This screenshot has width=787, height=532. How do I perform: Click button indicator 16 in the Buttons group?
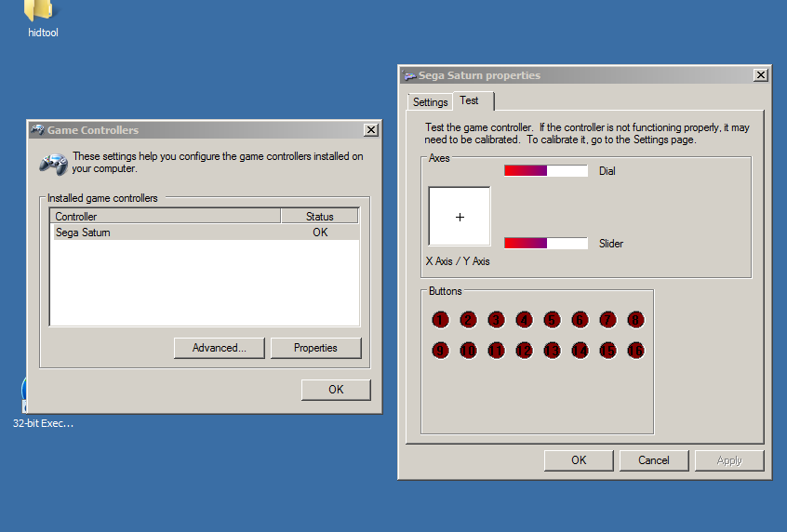(x=635, y=351)
